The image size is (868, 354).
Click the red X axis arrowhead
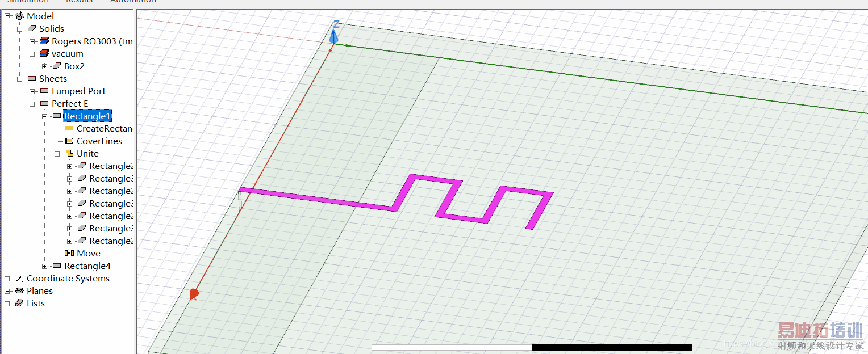point(194,294)
